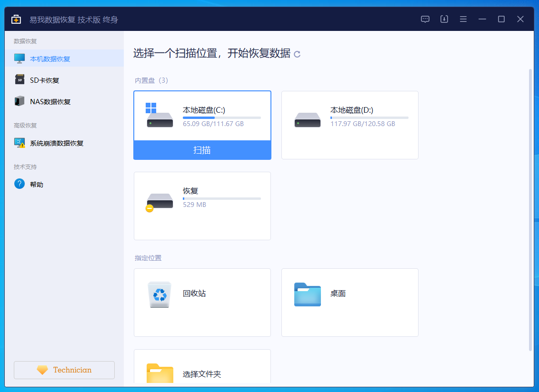539x392 pixels.
Task: Click the import/download icon in title bar
Action: tap(444, 19)
